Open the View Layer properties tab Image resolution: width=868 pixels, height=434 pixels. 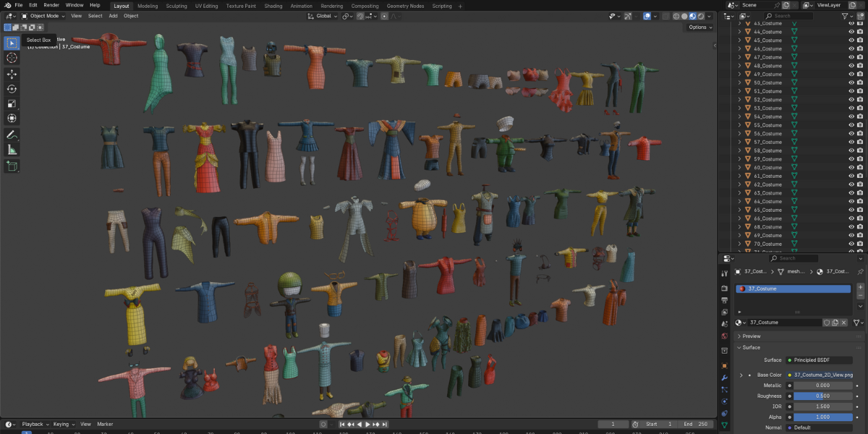pos(724,312)
